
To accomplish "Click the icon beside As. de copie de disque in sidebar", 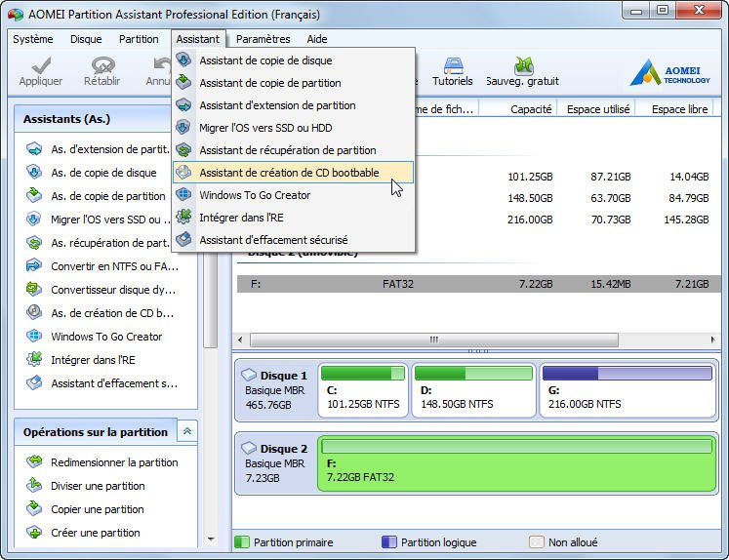I will [x=34, y=173].
